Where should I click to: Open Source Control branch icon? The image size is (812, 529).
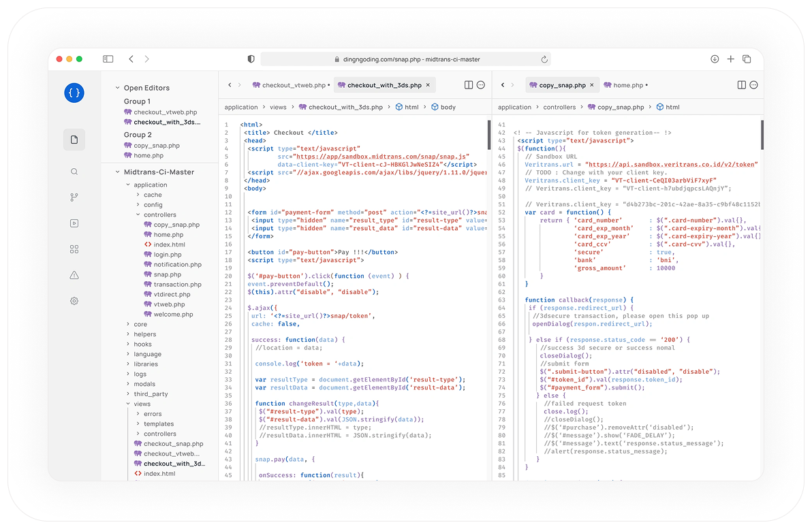click(x=74, y=197)
